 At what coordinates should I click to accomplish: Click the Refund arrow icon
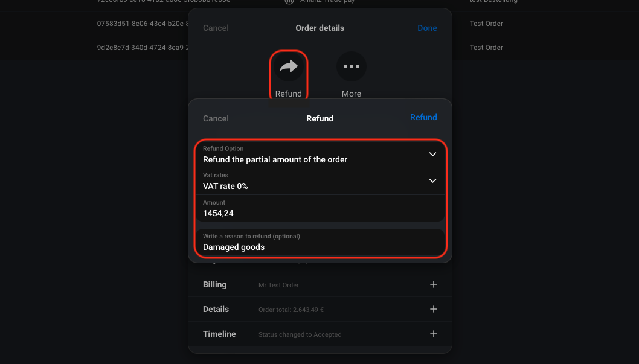[289, 66]
